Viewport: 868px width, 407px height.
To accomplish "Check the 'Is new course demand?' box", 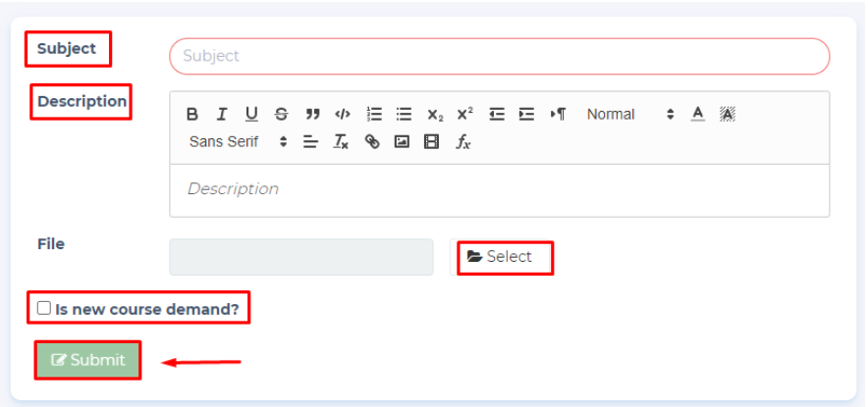I will tap(44, 308).
